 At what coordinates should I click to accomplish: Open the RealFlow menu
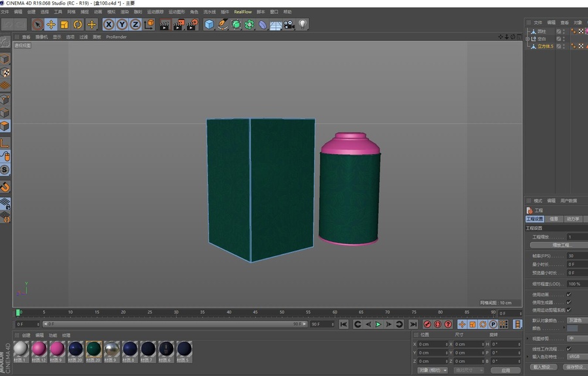pos(242,12)
